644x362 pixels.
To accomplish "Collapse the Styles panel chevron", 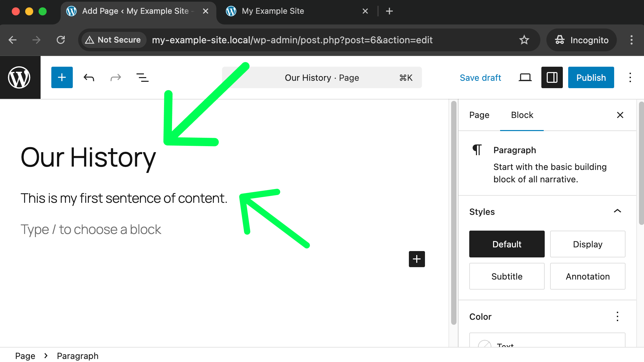I will (617, 211).
